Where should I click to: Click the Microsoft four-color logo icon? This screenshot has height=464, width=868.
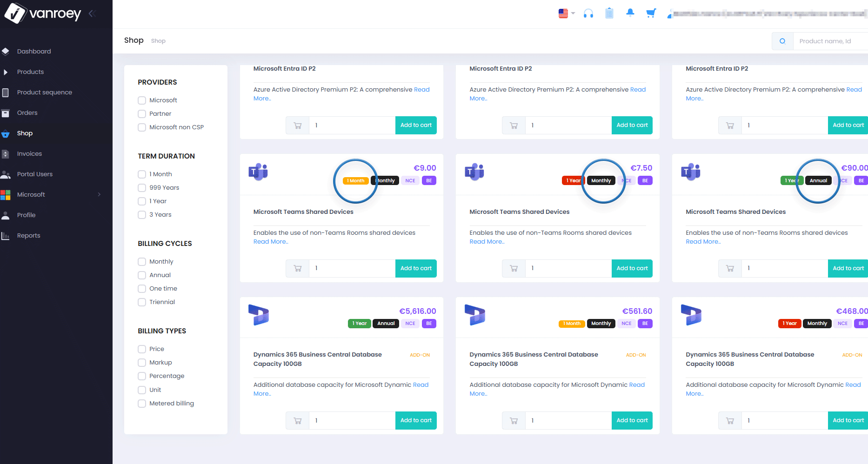[x=6, y=195]
